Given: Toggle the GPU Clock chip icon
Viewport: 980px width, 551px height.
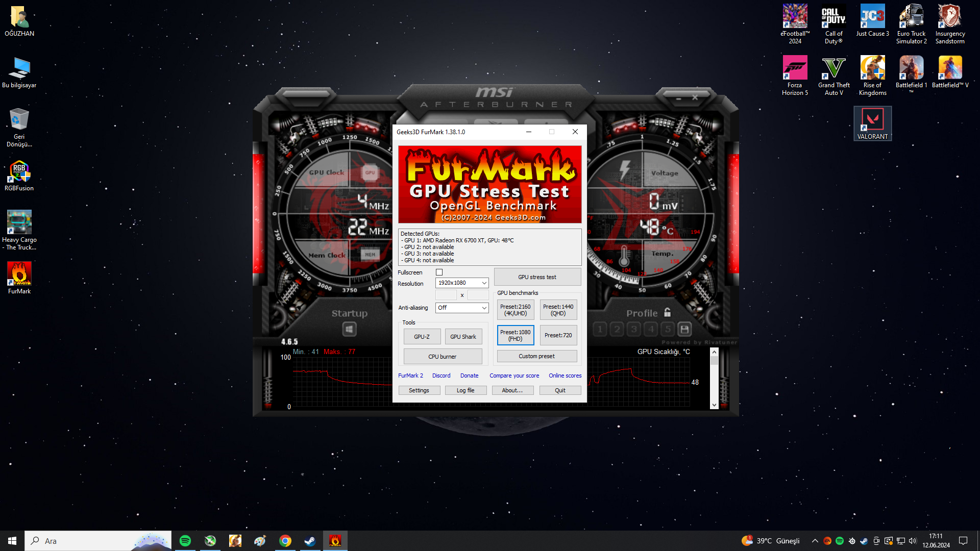Looking at the screenshot, I should 370,172.
